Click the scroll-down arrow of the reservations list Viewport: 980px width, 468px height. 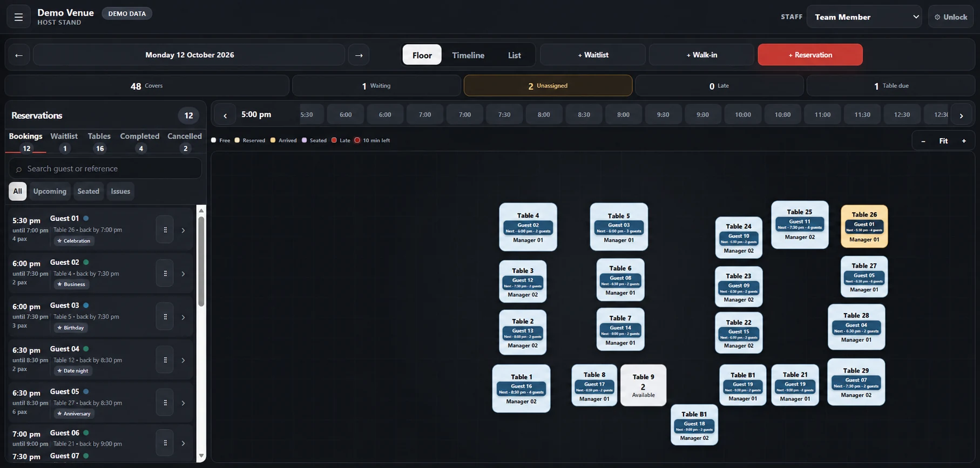201,456
